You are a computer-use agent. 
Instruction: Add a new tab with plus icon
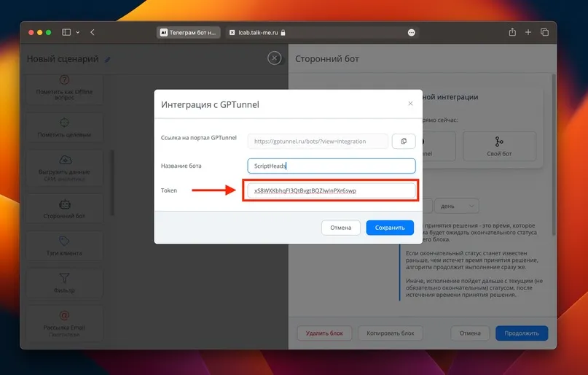click(x=528, y=32)
